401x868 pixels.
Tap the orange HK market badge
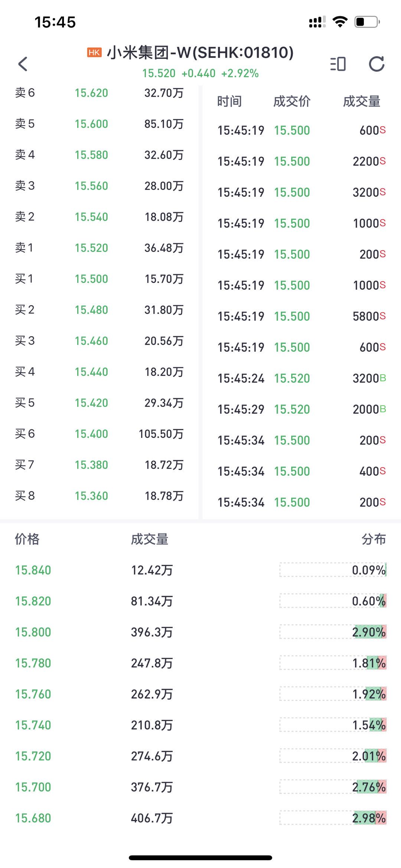point(94,53)
